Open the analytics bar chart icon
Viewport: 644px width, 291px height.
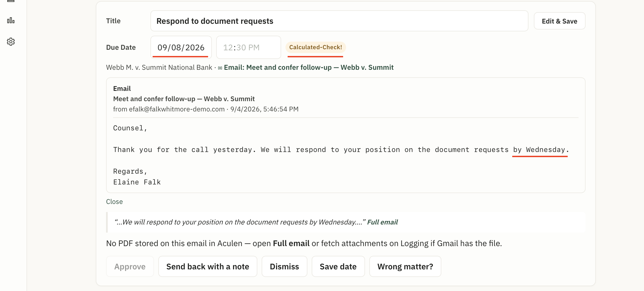tap(11, 21)
